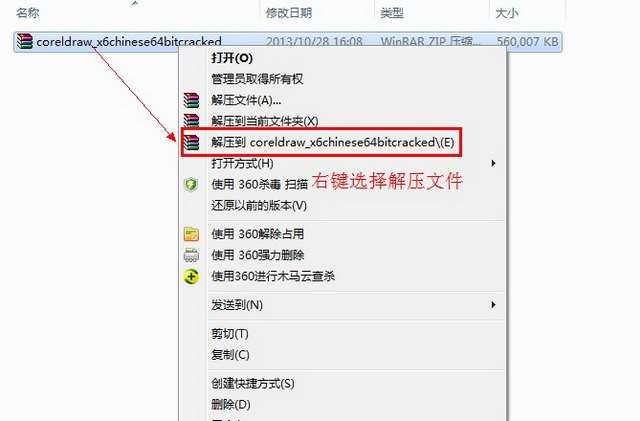Screen dimensions: 640x421
Task: Click the 360解除占用 folder icon
Action: coord(191,234)
